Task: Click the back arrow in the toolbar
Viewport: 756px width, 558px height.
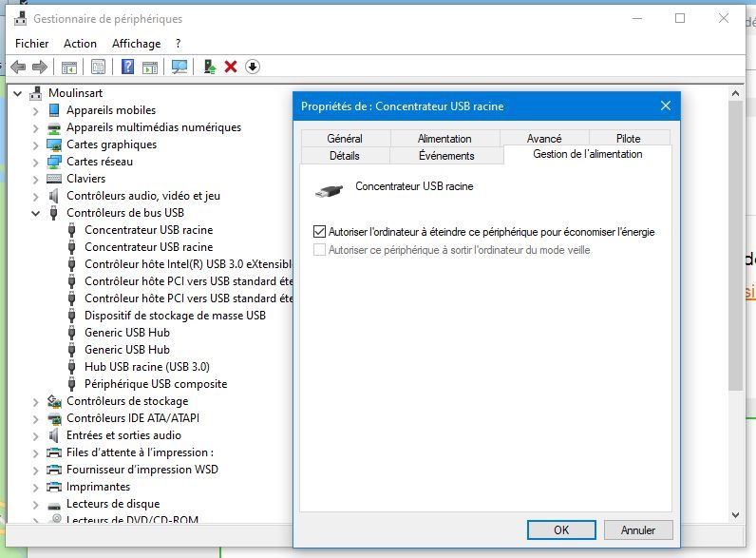Action: [x=18, y=67]
